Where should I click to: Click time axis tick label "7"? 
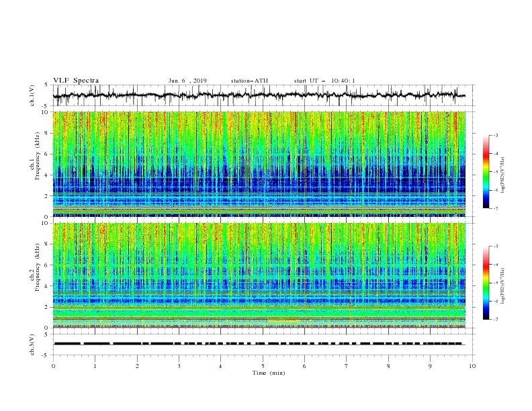[x=346, y=366]
